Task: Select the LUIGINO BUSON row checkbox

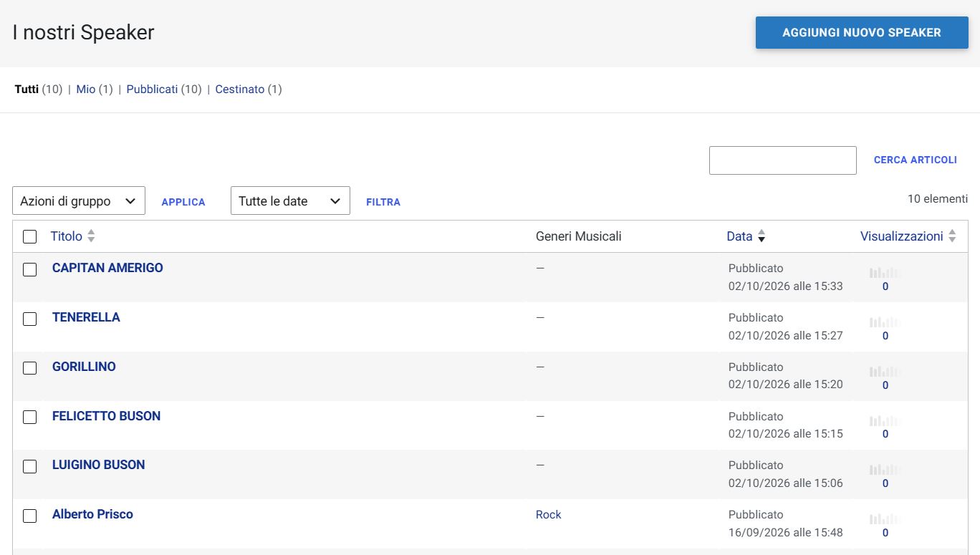Action: click(x=29, y=466)
